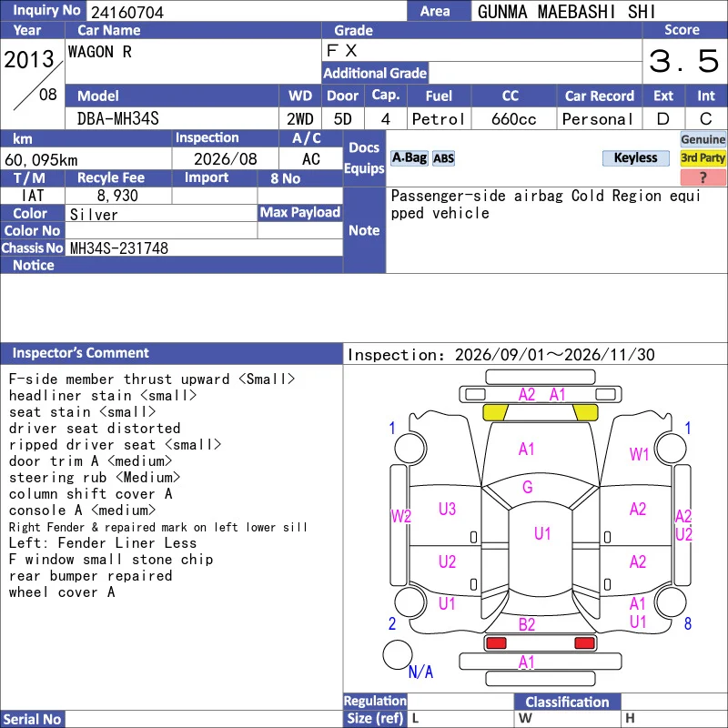Click the left red tail light
Viewport: 728px width, 728px height.
point(495,643)
